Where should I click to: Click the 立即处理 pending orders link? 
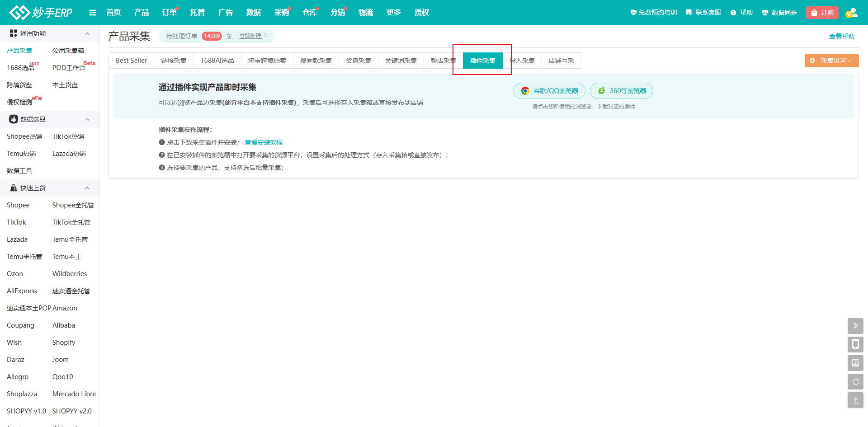[x=250, y=36]
